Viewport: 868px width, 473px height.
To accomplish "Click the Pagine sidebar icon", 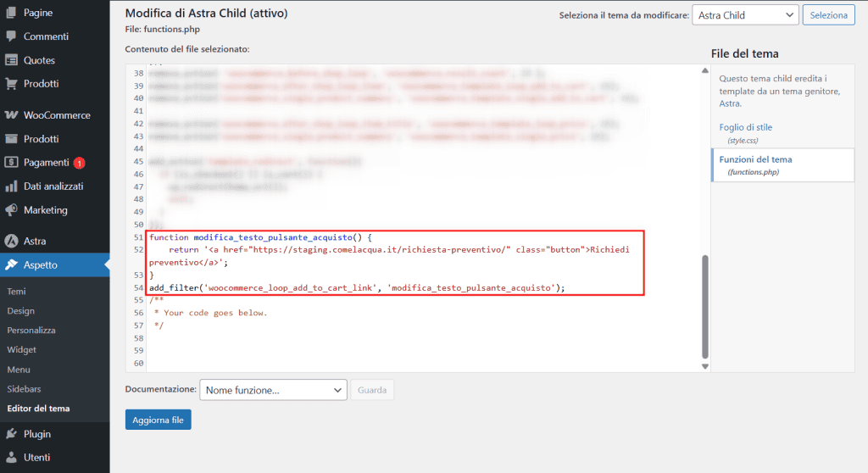I will [11, 12].
